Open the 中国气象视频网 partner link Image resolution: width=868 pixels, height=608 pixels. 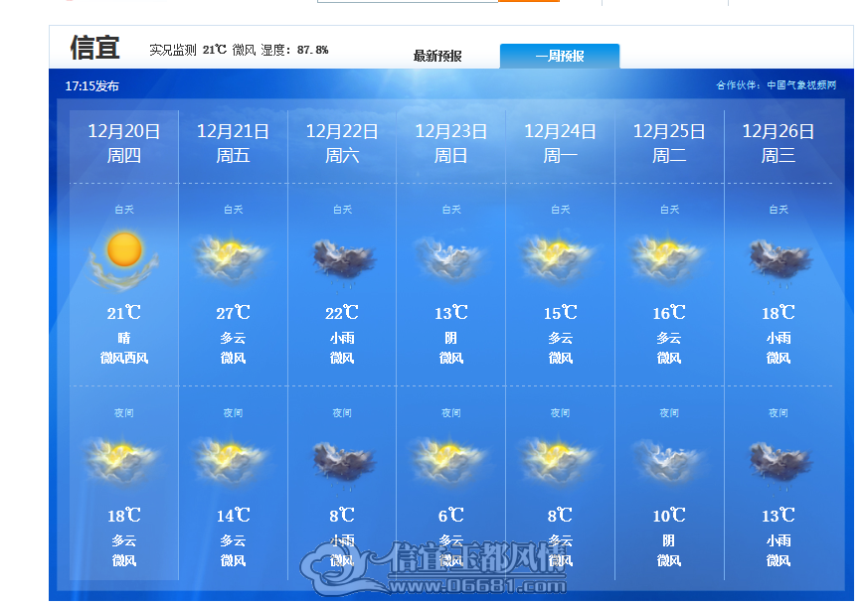(801, 85)
